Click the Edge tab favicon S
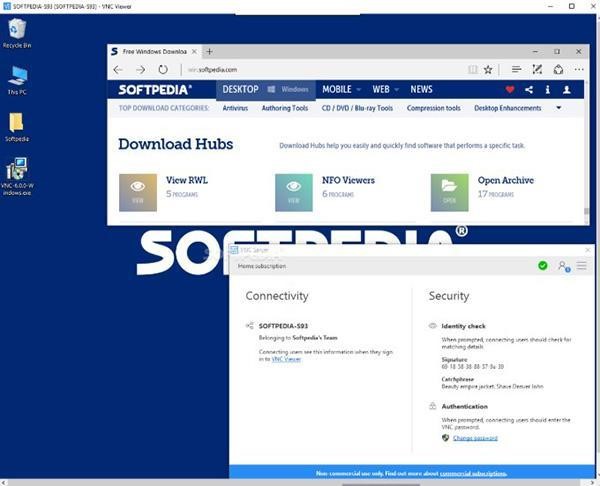Image resolution: width=600 pixels, height=486 pixels. (x=114, y=51)
